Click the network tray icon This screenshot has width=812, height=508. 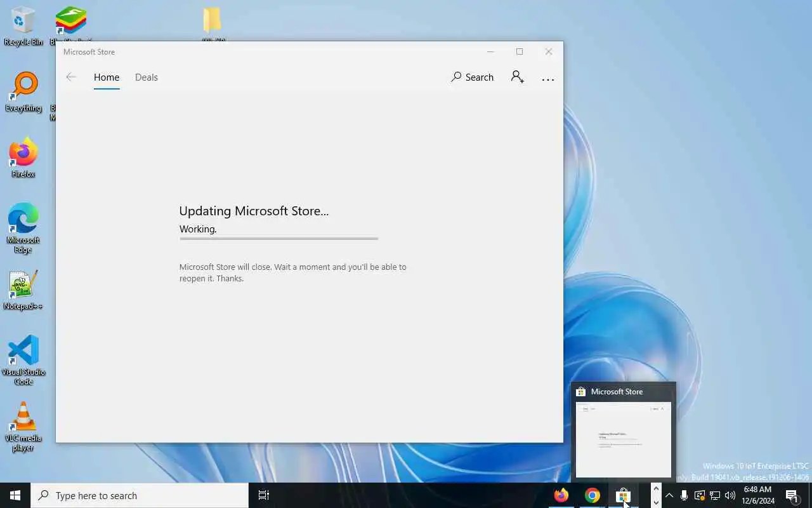[x=715, y=495]
